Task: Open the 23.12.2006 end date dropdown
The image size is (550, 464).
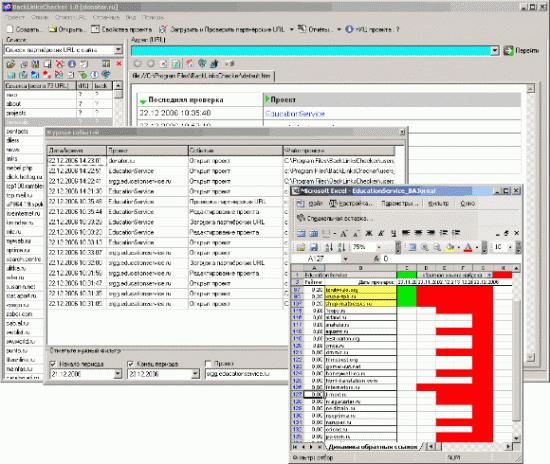Action: tap(195, 374)
